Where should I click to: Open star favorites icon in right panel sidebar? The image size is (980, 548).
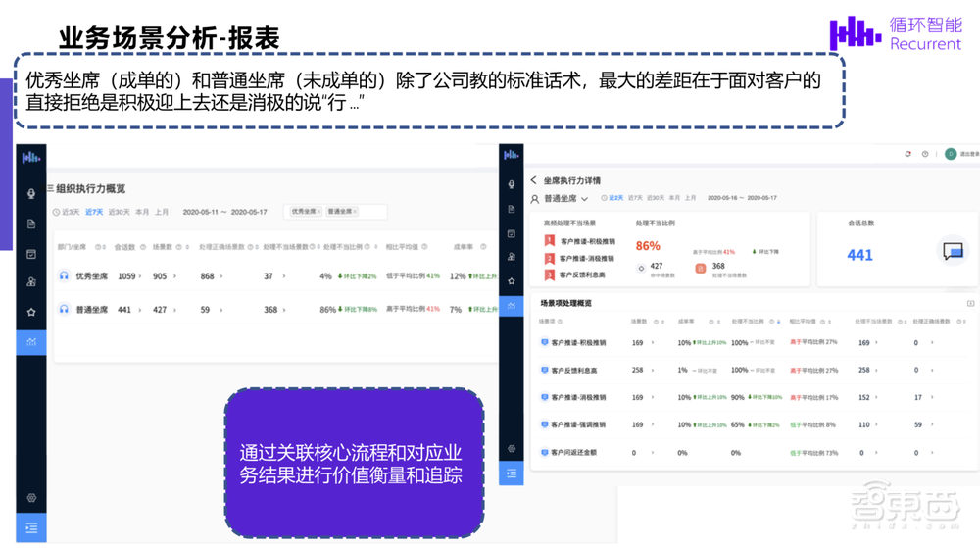pos(512,281)
